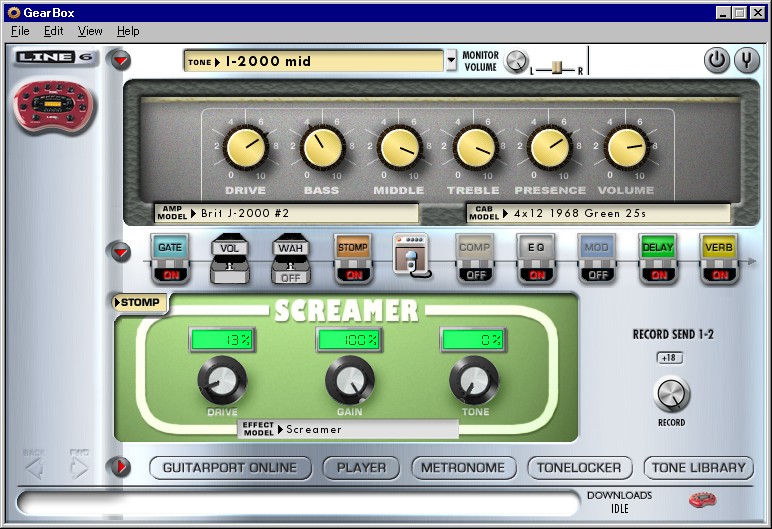Click the 13% drive value display
Image resolution: width=772 pixels, height=529 pixels.
coord(222,339)
